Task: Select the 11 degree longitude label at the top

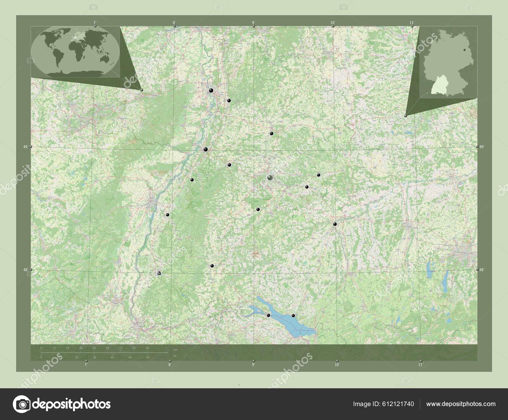Action: point(413,22)
